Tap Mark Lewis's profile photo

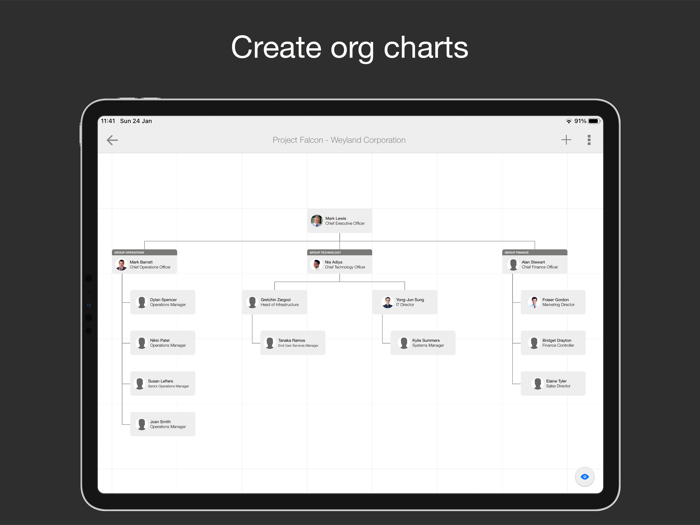coord(317,221)
